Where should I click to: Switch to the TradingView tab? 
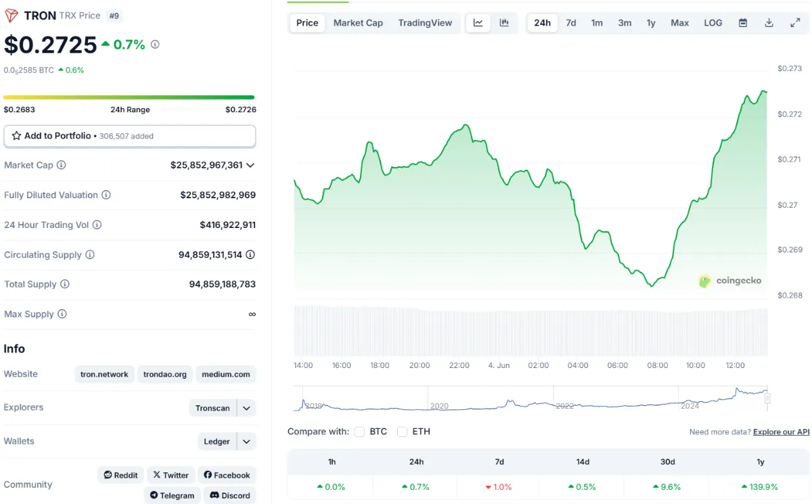(425, 23)
